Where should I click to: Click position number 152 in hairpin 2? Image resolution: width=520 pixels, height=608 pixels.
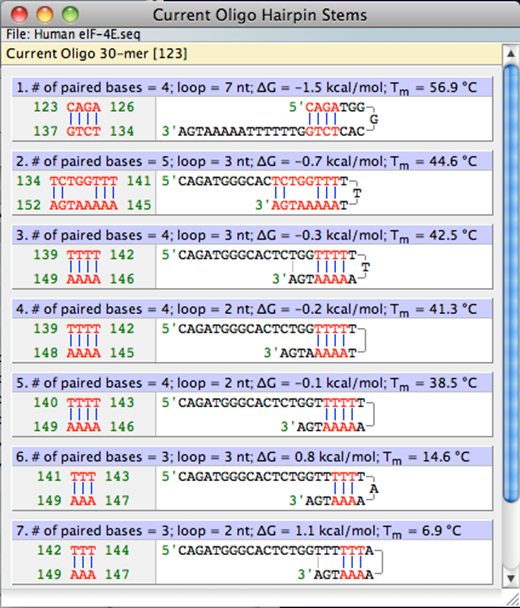coord(28,205)
